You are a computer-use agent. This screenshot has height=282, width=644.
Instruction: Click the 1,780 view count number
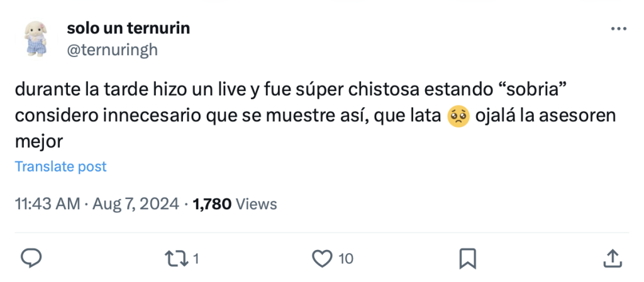click(213, 203)
